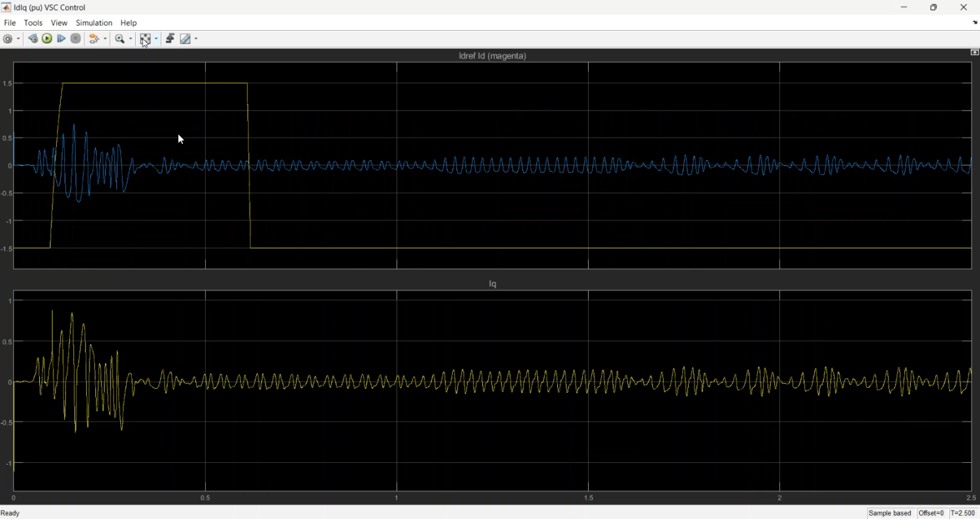Image resolution: width=980 pixels, height=519 pixels.
Task: Open the Simulation menu
Action: [x=94, y=23]
